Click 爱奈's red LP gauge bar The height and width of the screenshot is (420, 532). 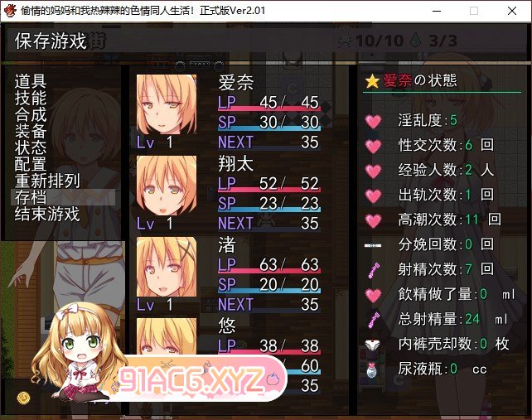point(269,109)
